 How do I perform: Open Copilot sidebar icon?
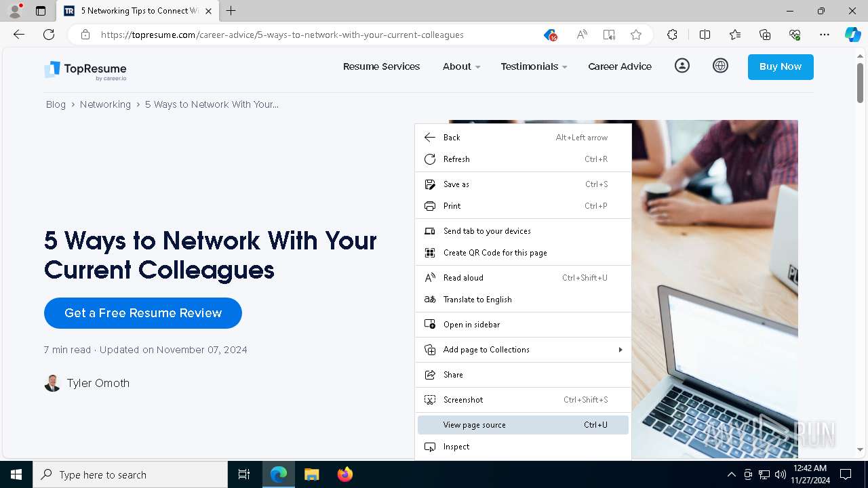[x=852, y=35]
